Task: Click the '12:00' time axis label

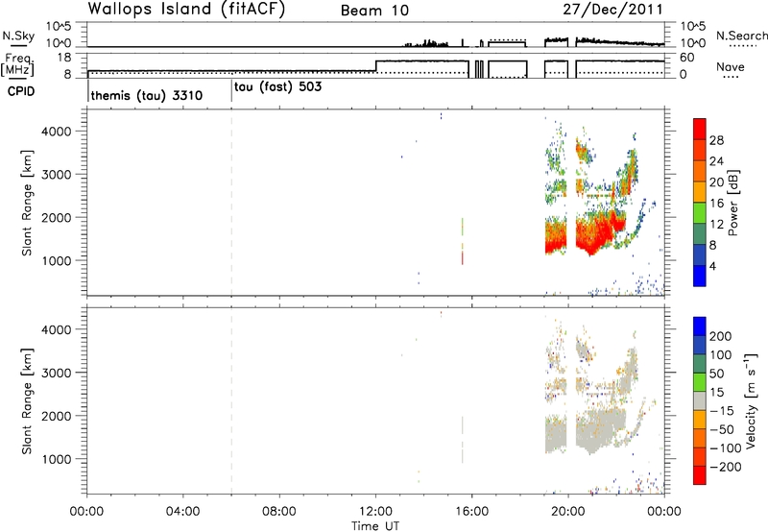Action: point(375,512)
